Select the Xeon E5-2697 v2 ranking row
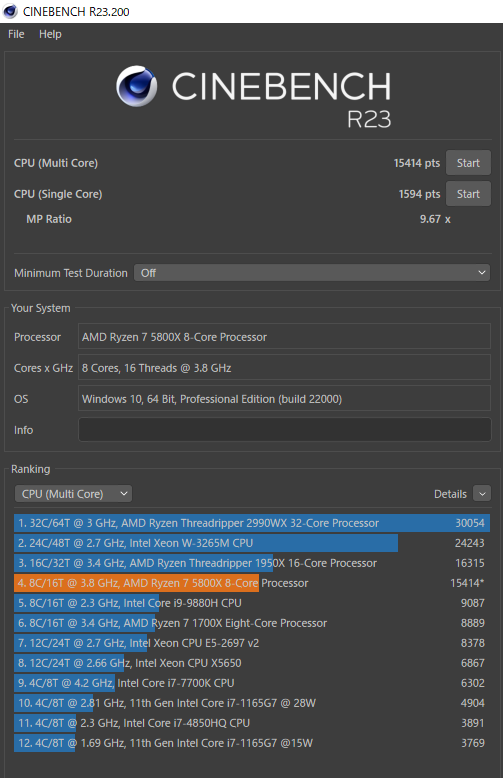Viewport: 503px width, 778px height. [x=252, y=643]
